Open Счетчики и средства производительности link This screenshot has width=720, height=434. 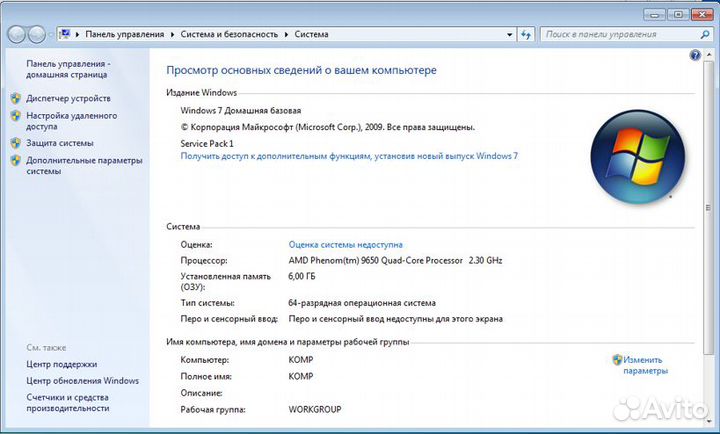click(68, 403)
